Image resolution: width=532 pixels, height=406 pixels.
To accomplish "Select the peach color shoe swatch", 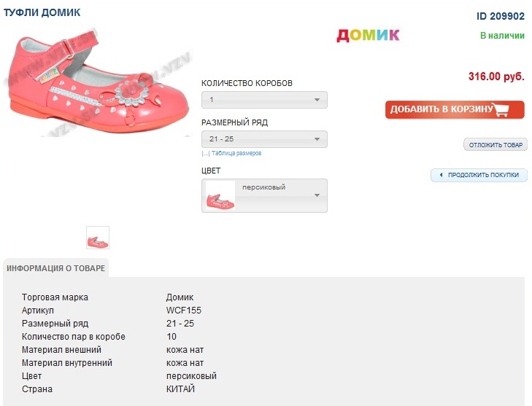I will [220, 195].
